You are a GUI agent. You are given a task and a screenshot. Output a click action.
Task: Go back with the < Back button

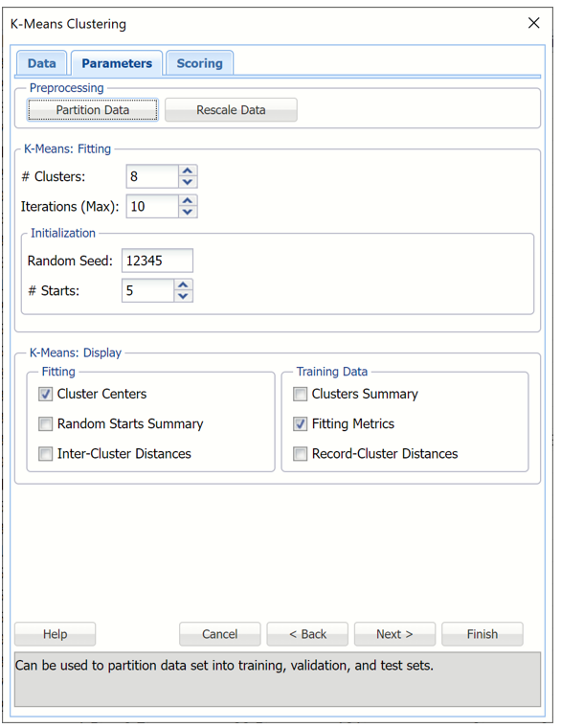coord(307,634)
